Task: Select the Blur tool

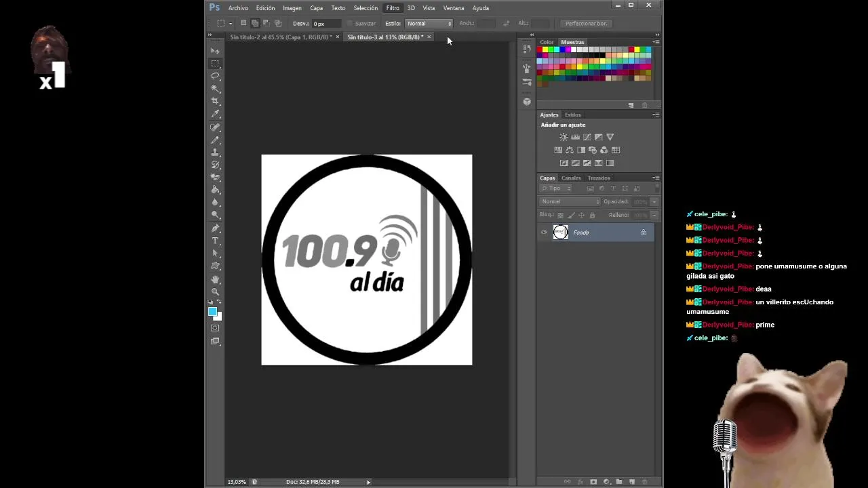Action: coord(215,202)
